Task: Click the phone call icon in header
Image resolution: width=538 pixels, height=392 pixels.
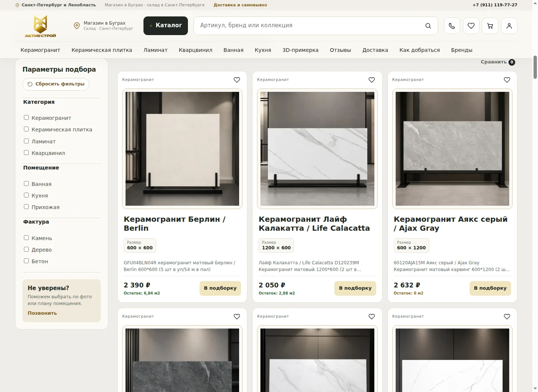Action: [x=452, y=26]
